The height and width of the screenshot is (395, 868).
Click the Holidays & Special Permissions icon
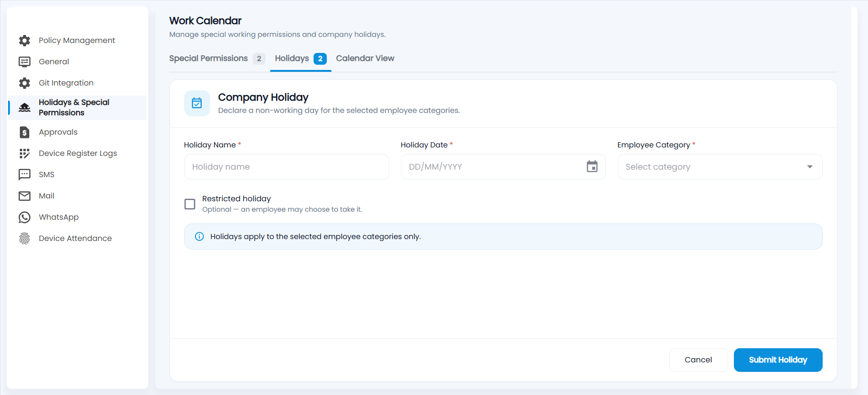pos(25,108)
